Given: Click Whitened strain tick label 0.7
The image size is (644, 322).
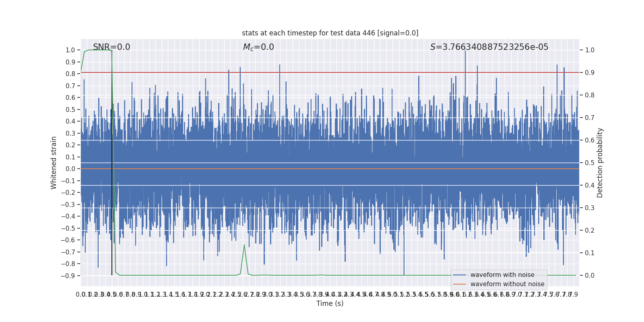Looking at the screenshot, I should 70,86.
